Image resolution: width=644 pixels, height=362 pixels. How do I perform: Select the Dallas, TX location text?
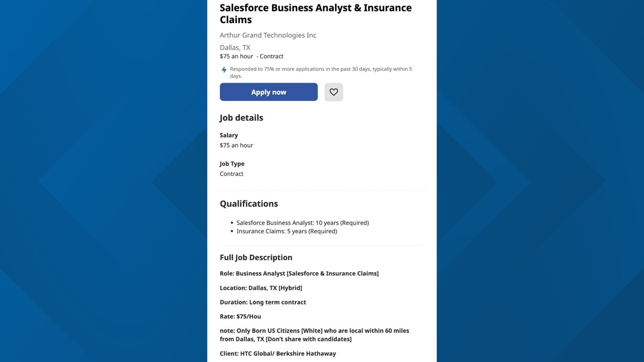[x=234, y=47]
